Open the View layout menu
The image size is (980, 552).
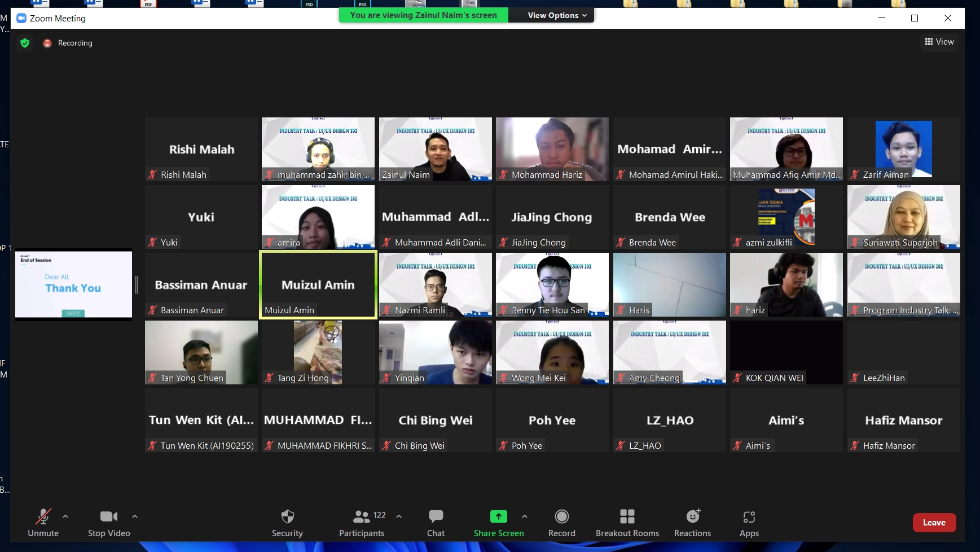tap(939, 42)
